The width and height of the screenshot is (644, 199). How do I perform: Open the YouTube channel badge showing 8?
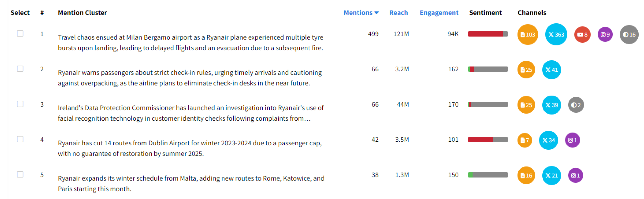[x=582, y=34]
